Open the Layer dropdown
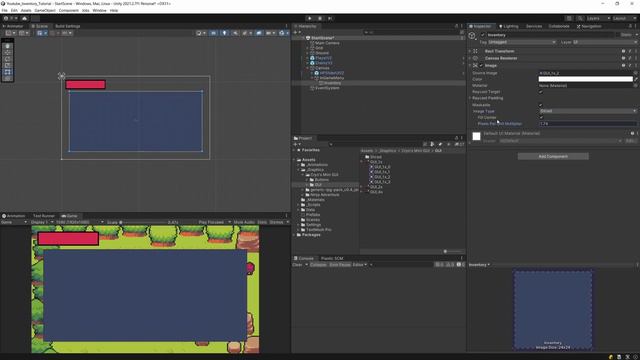This screenshot has height=360, width=640. (605, 42)
